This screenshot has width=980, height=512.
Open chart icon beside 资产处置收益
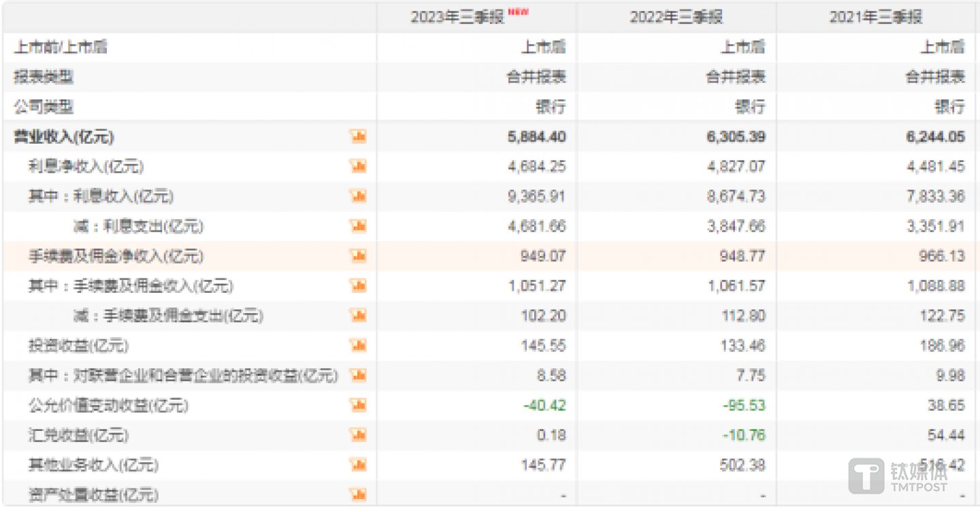358,494
